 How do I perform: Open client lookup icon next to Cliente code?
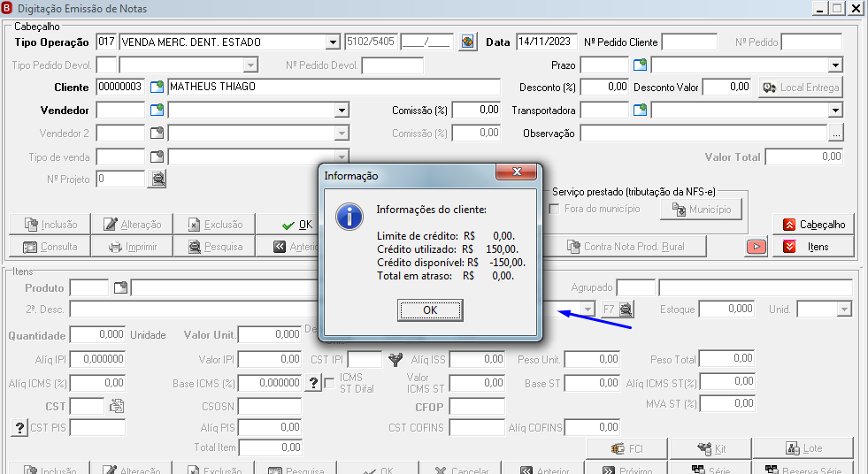tap(157, 87)
